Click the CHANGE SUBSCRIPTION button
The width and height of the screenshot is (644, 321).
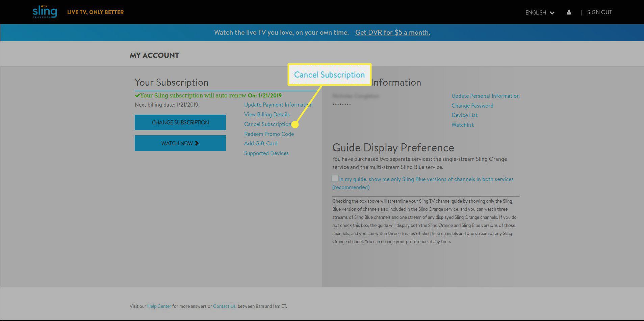coord(180,122)
